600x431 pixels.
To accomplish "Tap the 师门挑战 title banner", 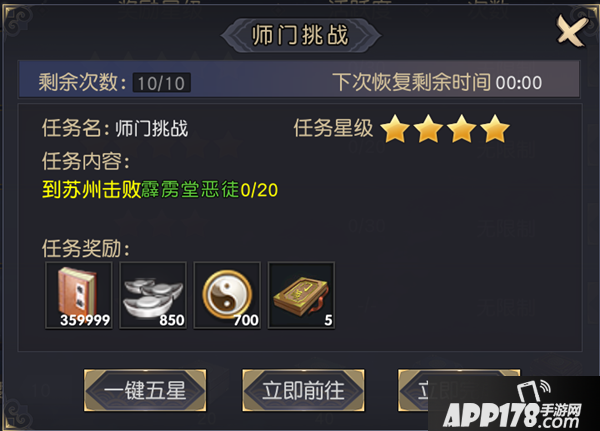I will tap(300, 35).
